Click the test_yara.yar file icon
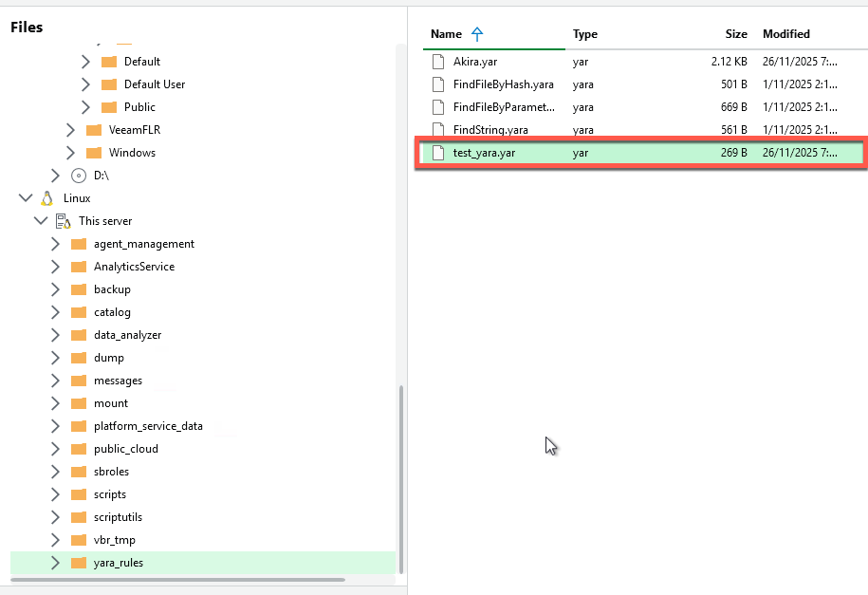The width and height of the screenshot is (868, 595). [437, 153]
